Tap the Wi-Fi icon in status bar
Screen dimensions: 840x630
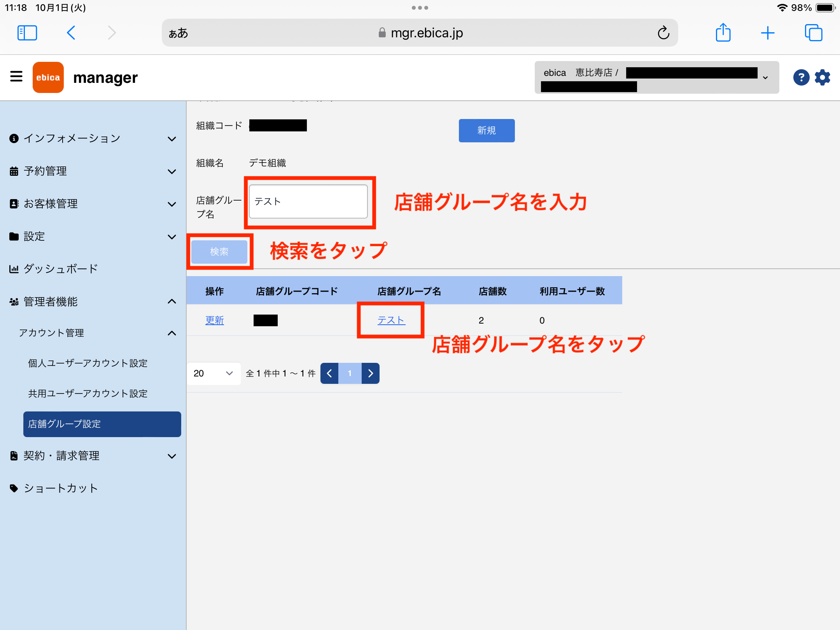(782, 8)
